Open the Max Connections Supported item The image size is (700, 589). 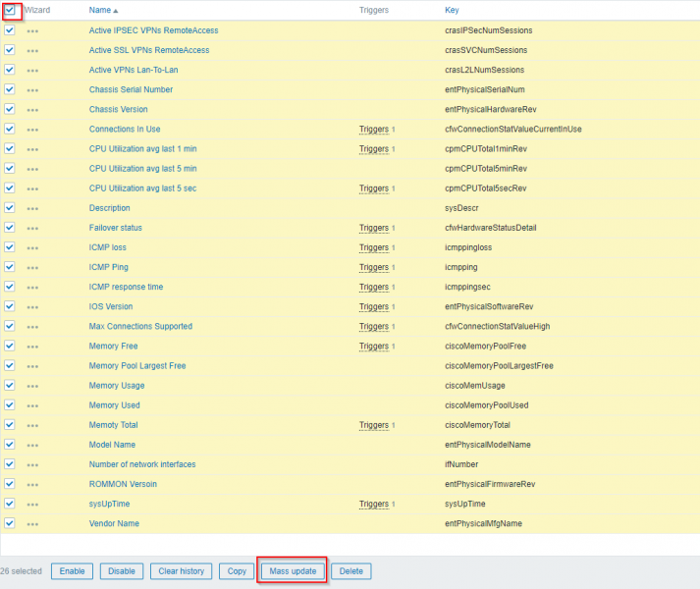140,327
